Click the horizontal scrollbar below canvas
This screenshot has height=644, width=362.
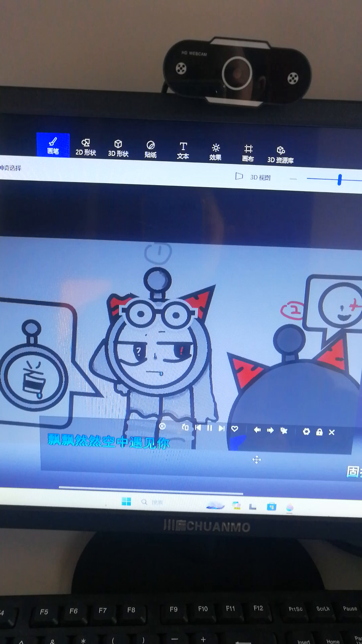click(151, 490)
